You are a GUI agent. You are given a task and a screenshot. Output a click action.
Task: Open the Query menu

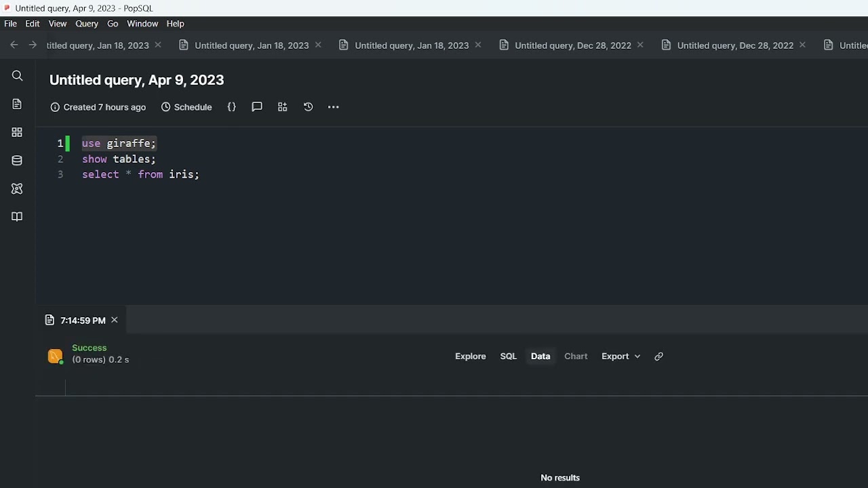87,24
